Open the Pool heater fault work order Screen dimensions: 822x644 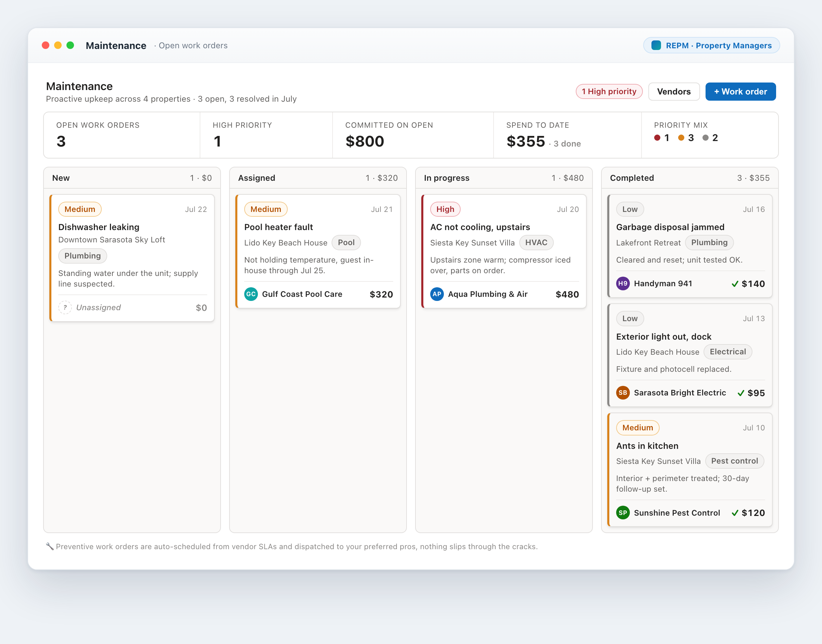[318, 251]
